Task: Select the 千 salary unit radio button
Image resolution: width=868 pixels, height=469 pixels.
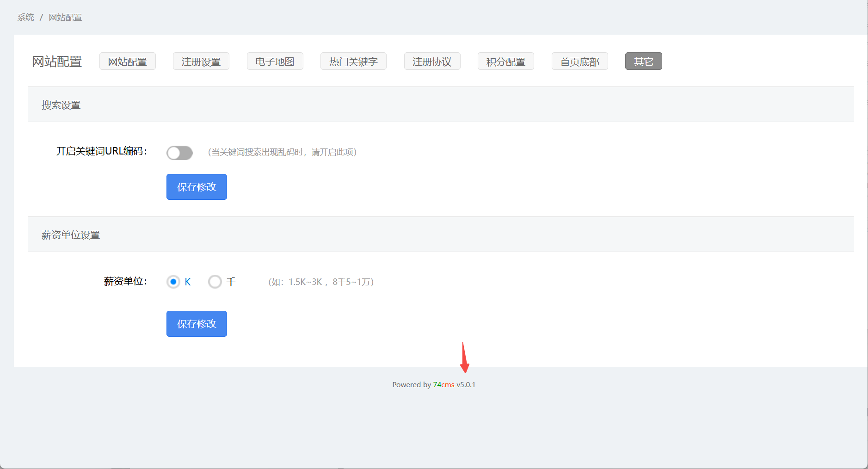Action: pos(215,282)
